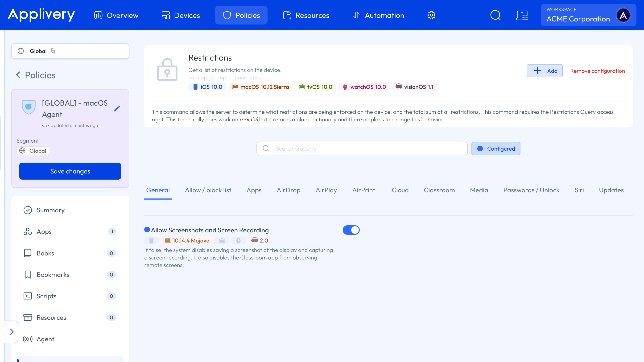
Task: Click the Global segment chip under Segment
Action: tap(33, 151)
